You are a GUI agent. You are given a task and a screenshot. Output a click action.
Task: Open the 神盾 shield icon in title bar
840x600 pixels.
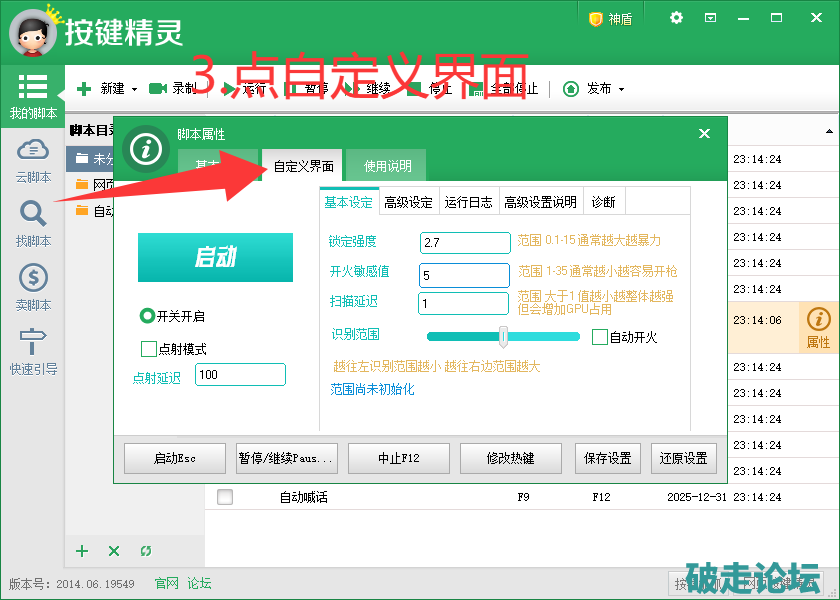(596, 19)
